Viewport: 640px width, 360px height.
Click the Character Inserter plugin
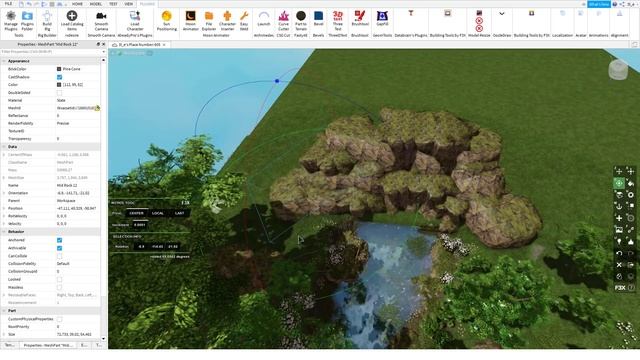click(x=227, y=20)
